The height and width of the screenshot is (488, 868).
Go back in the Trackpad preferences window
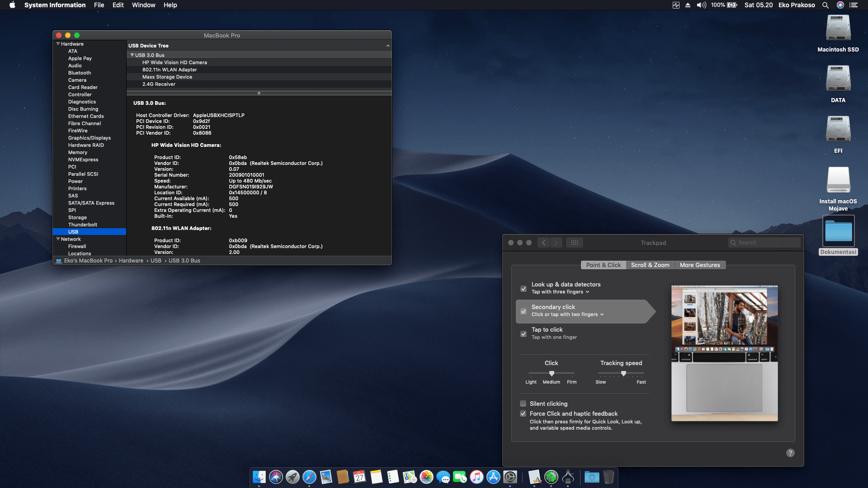[543, 243]
